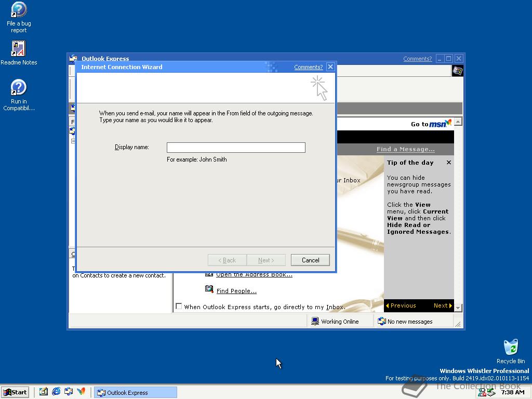532x399 pixels.
Task: Select the Recycle Bin desktop icon
Action: tap(511, 352)
